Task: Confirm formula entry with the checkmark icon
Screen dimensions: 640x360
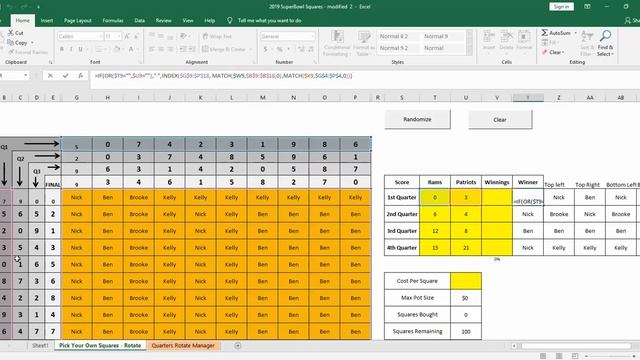Action: pyautogui.click(x=65, y=76)
